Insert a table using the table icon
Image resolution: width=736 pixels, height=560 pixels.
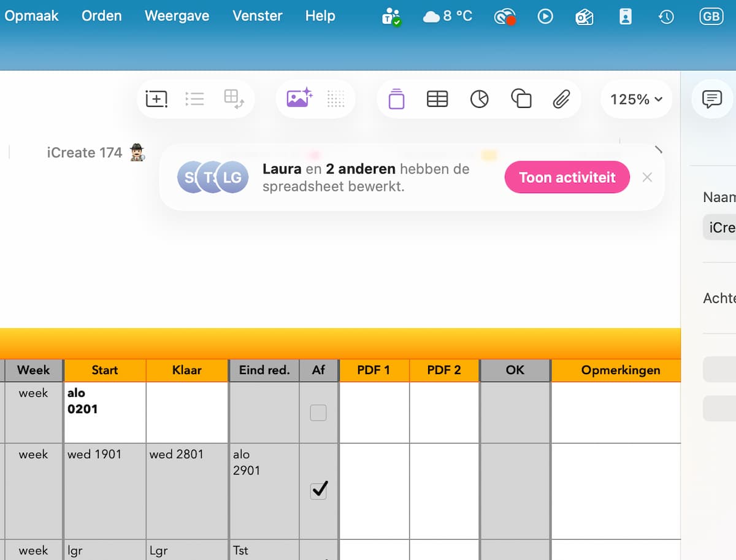[437, 99]
